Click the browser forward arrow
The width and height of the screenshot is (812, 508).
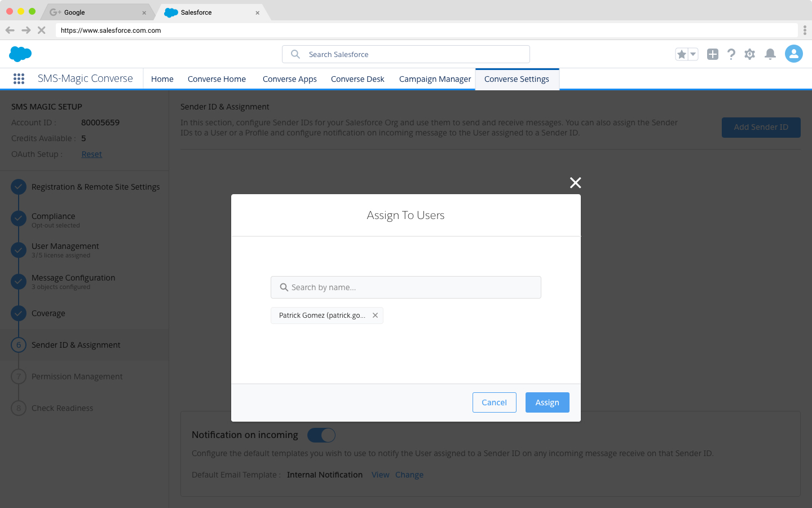click(26, 30)
